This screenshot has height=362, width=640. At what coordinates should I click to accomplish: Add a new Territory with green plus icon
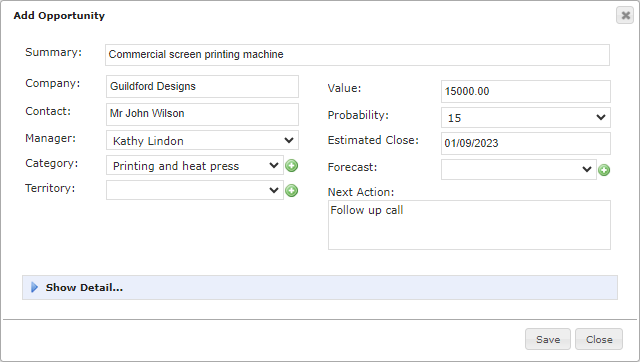(291, 191)
